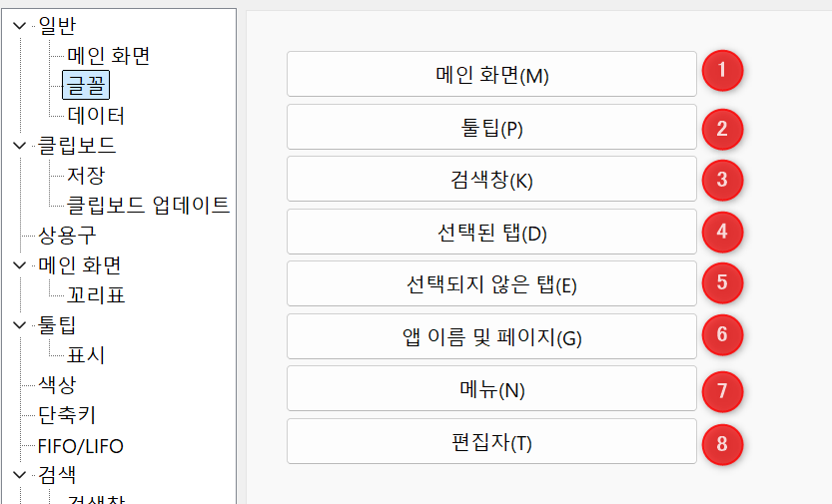Collapse the top-level 메인 화면 tree node
Image resolution: width=832 pixels, height=504 pixels.
[20, 265]
